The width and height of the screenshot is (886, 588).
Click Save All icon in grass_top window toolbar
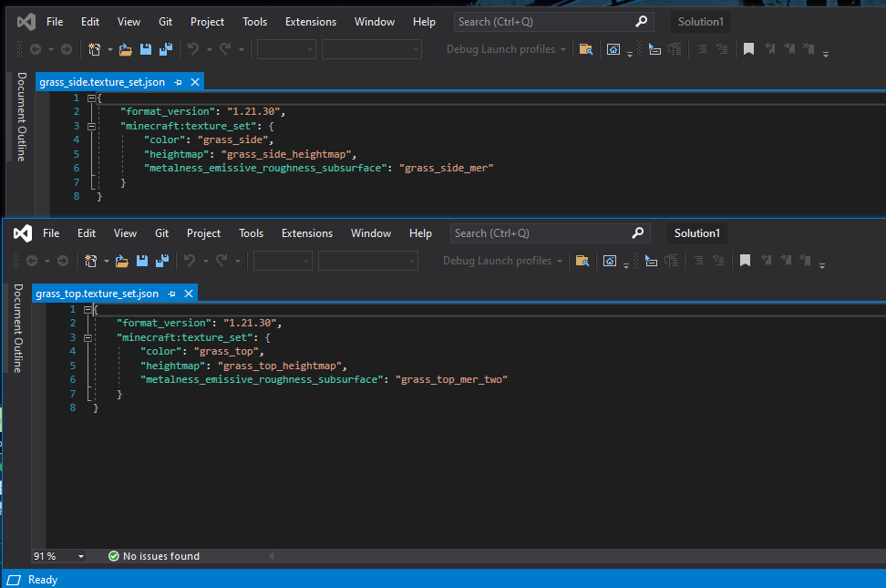pos(160,261)
